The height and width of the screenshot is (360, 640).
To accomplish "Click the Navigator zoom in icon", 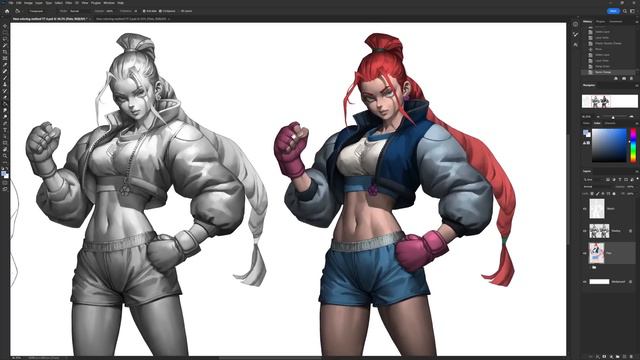I will click(632, 117).
